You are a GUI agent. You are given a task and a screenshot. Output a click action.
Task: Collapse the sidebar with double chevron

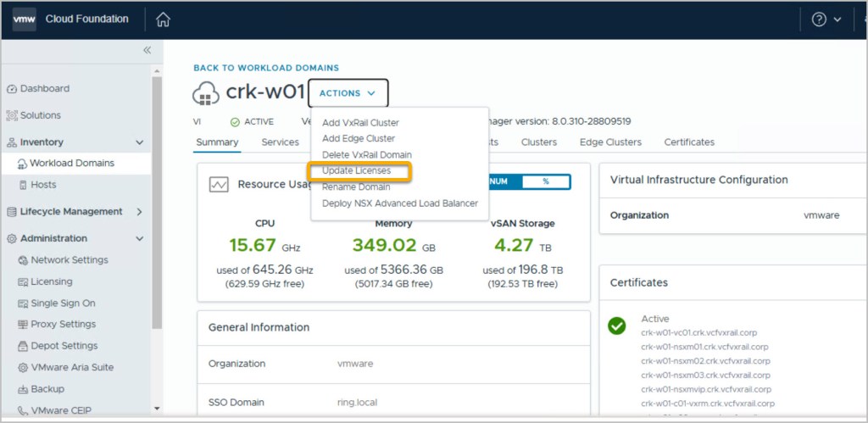pyautogui.click(x=146, y=51)
